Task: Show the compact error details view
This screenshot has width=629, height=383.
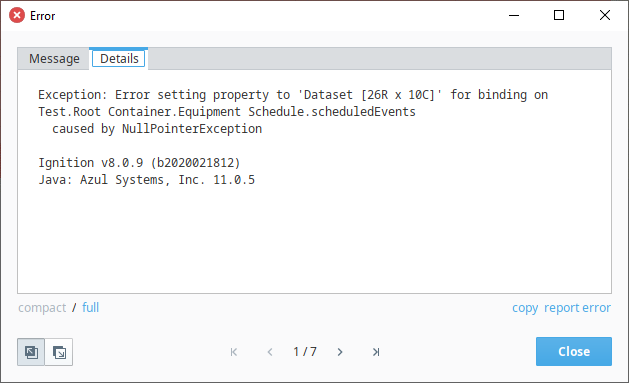Action: click(42, 308)
